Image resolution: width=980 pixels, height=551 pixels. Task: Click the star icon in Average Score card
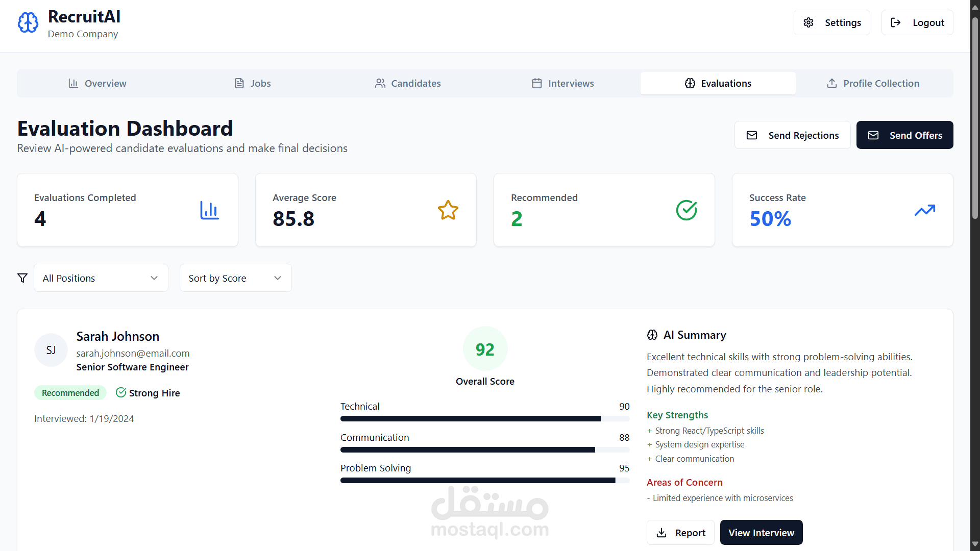448,210
